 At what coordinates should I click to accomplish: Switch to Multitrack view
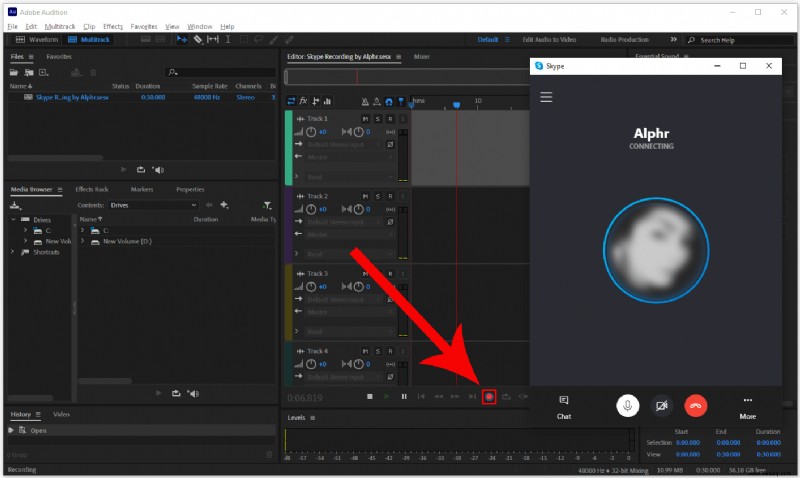[x=89, y=39]
